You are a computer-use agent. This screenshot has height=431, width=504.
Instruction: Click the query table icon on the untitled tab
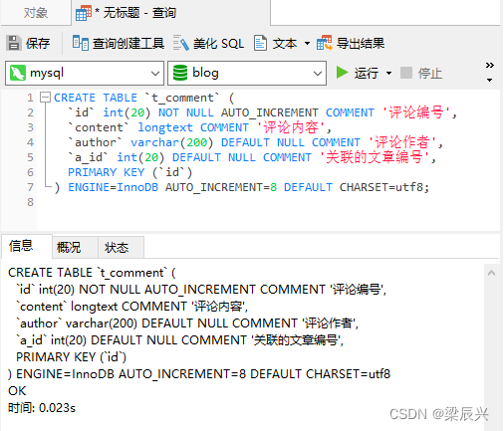[x=84, y=13]
